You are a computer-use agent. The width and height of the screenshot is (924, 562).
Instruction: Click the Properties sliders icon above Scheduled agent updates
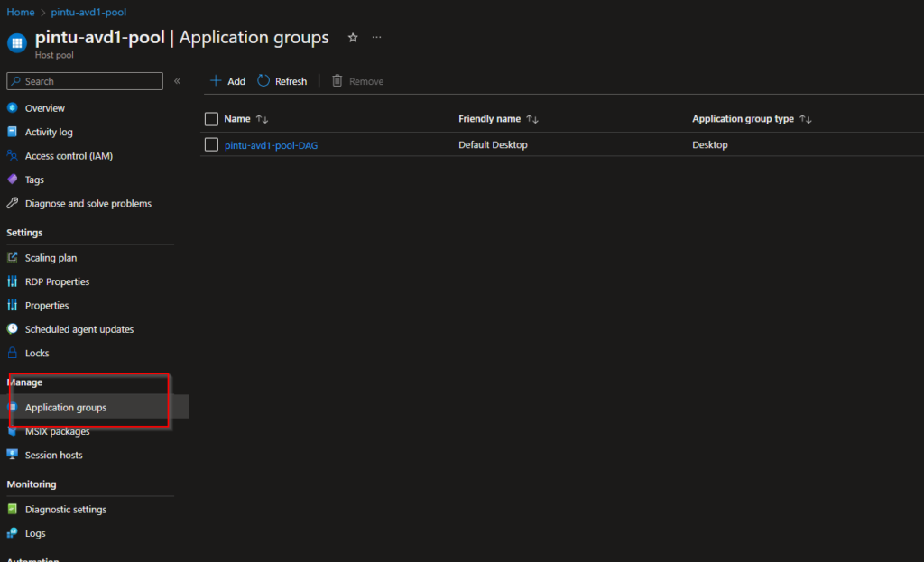click(13, 305)
